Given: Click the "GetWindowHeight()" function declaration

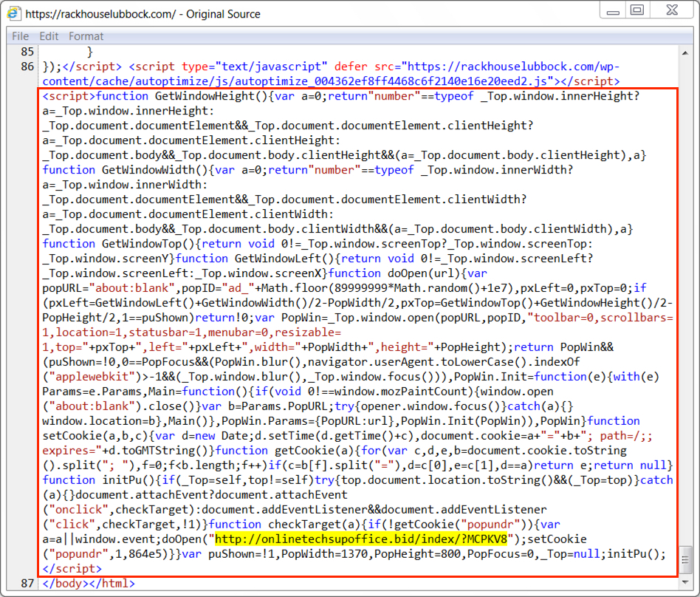Looking at the screenshot, I should 212,96.
